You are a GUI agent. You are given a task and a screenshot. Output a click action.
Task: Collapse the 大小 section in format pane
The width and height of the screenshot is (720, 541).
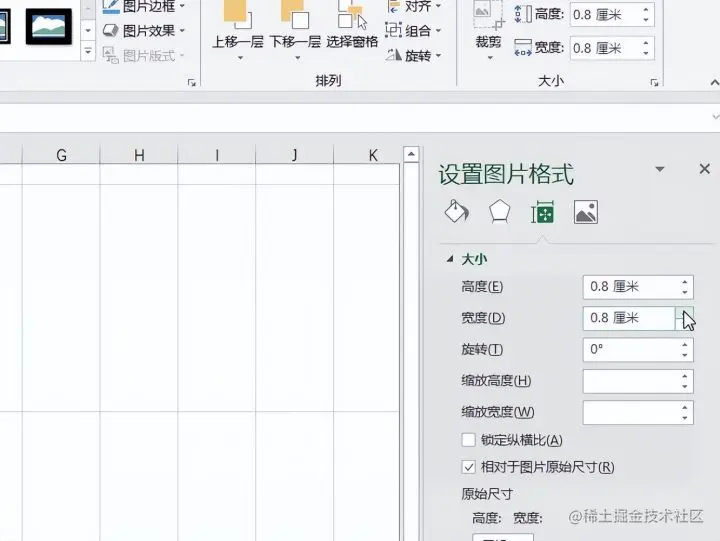point(450,259)
